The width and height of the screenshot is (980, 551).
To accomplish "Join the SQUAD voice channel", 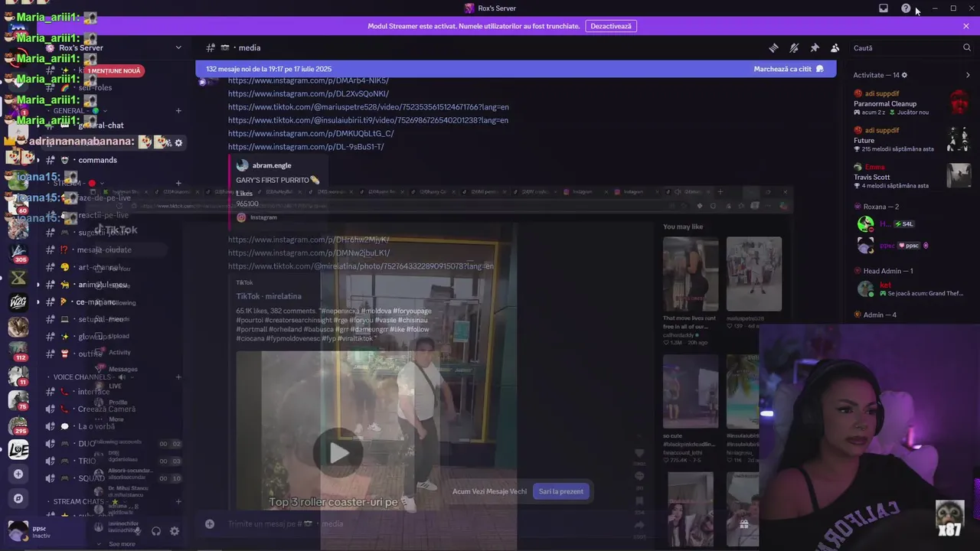I will (x=113, y=478).
